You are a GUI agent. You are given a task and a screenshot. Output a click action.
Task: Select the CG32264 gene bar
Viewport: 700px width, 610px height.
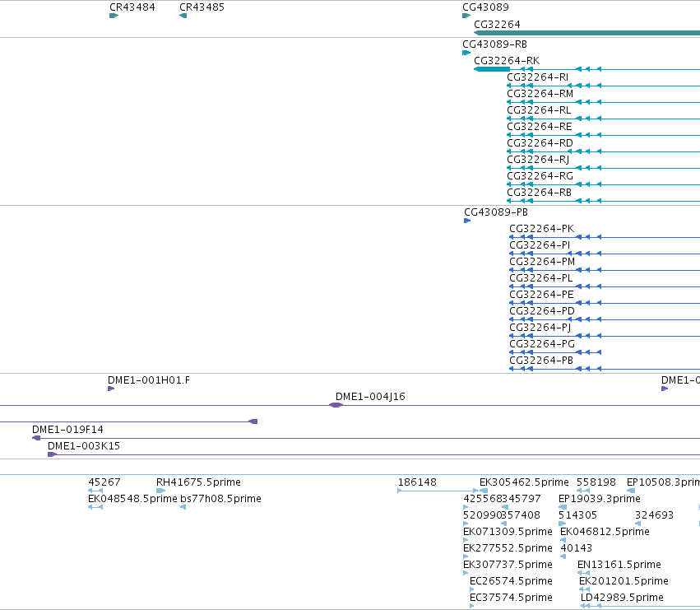click(586, 33)
